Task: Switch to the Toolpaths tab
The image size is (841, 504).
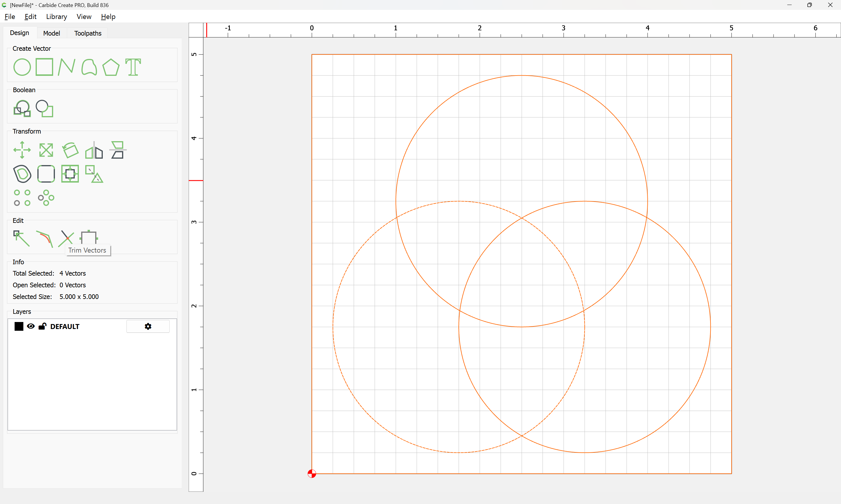Action: 88,33
